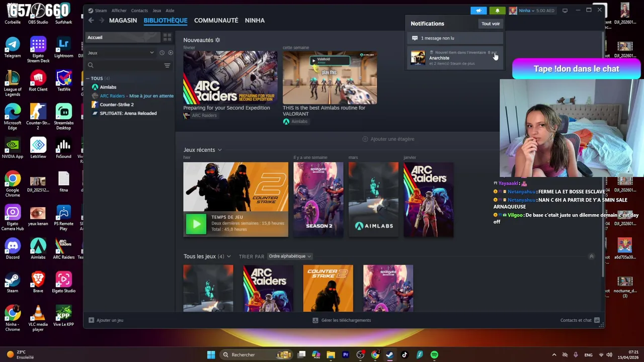Open Splitgate Season 2 recent game tile
The width and height of the screenshot is (644, 362).
click(318, 200)
